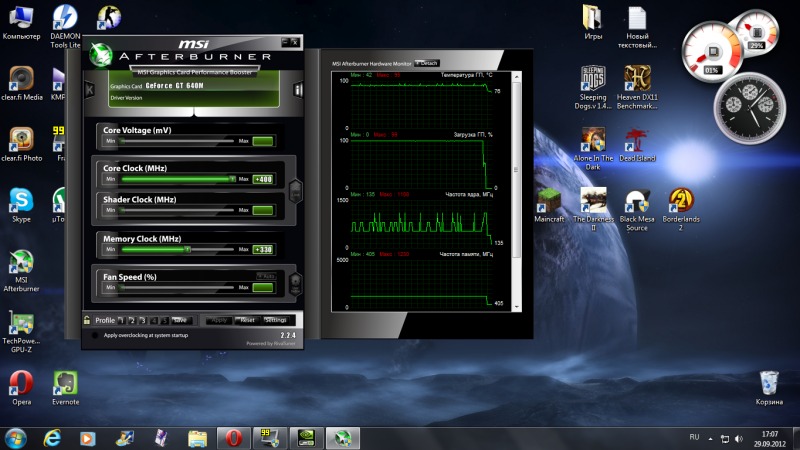Toggle Apply overclocking at system startup

[x=95, y=335]
